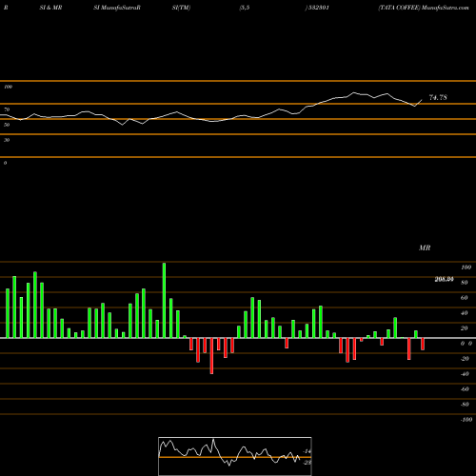Click the tallest green MR bar
476x476 pixels.
164,300
